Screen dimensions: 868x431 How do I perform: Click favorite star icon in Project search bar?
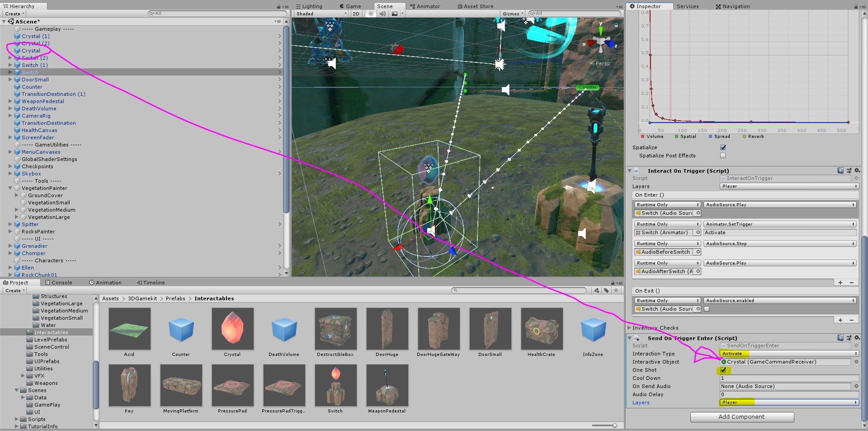pos(616,290)
